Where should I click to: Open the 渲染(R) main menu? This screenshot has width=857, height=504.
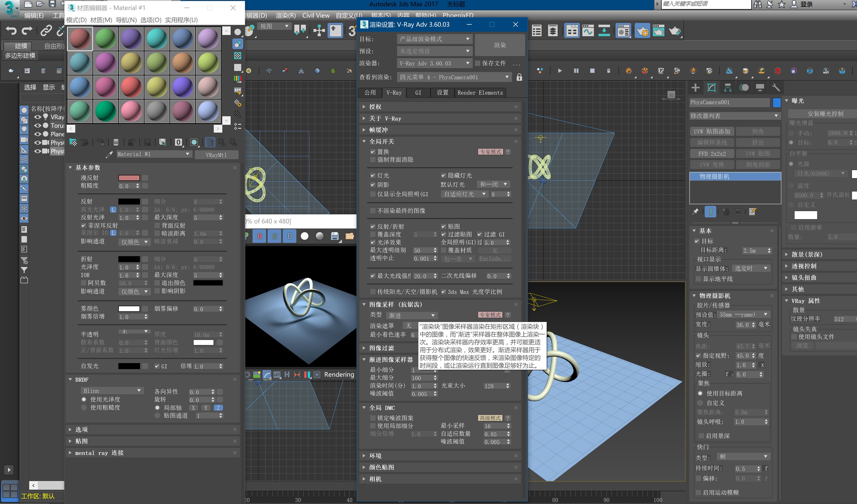[x=286, y=15]
